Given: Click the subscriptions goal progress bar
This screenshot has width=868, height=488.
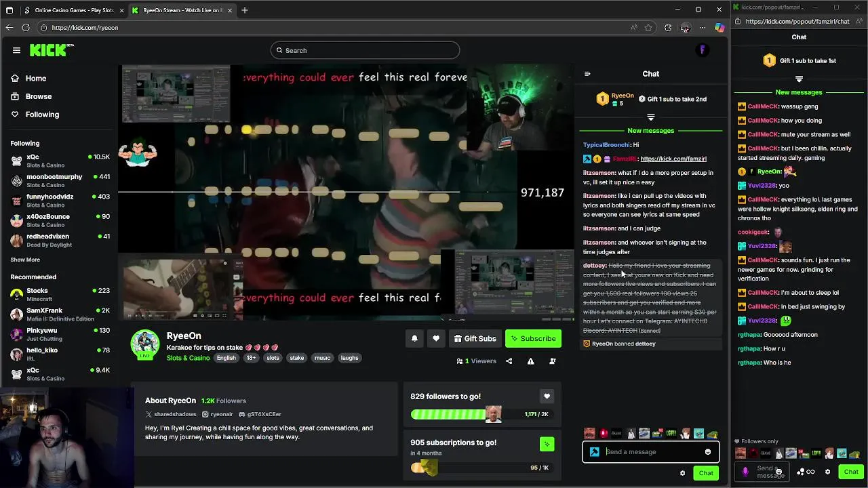Looking at the screenshot, I should pyautogui.click(x=481, y=468).
